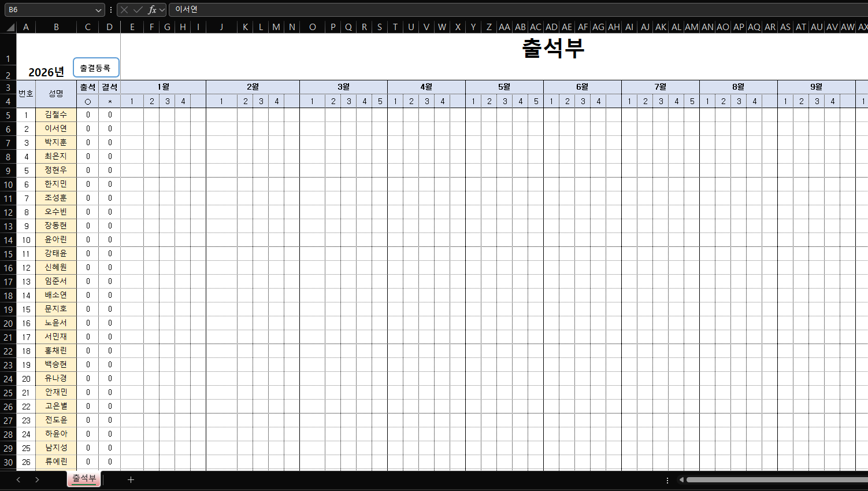The height and width of the screenshot is (491, 868).
Task: Select the cell containing 김철수
Action: coord(56,115)
